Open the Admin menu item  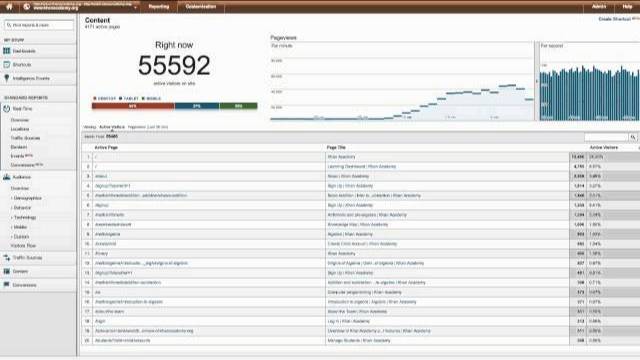(599, 7)
